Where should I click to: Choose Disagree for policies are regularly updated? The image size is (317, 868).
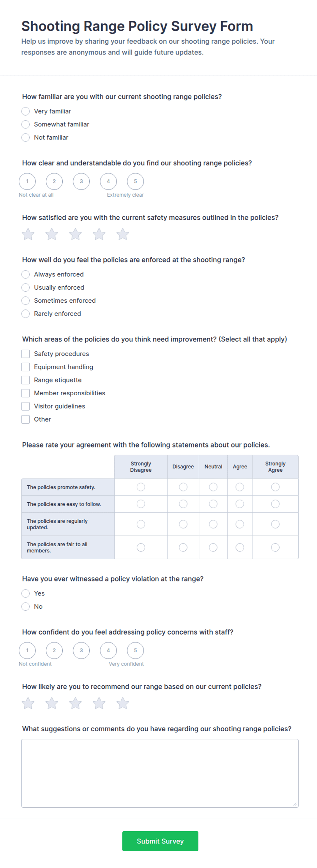coord(183,524)
